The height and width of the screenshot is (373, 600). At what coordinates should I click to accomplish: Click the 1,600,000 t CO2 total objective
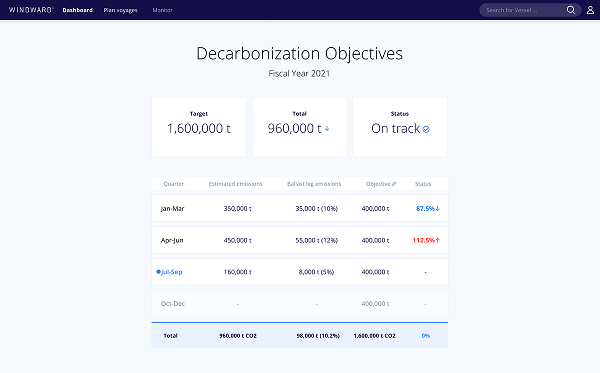(375, 336)
